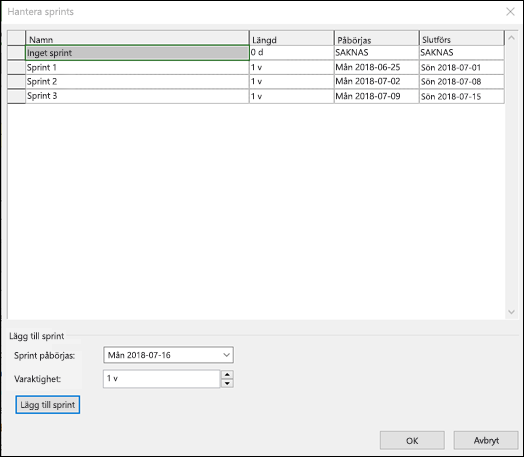Click the select-all corner of the table
This screenshot has height=457, width=524.
[16, 38]
